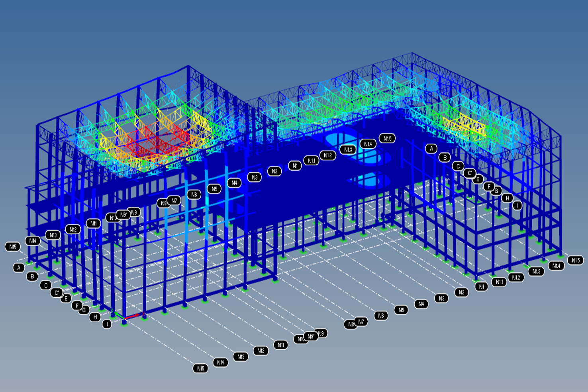Click the ground-level N1.3 grid bubble
The image size is (588, 392).
536,271
